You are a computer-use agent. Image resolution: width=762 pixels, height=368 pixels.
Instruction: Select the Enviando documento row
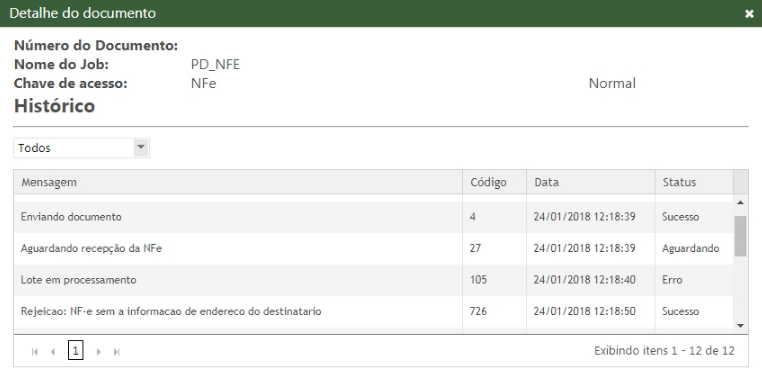pyautogui.click(x=373, y=217)
